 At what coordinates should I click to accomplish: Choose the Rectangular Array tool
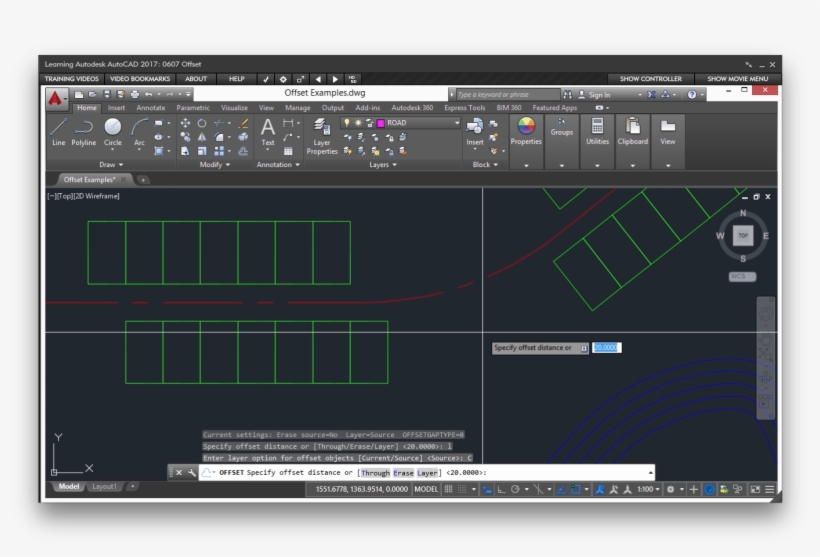[x=219, y=151]
